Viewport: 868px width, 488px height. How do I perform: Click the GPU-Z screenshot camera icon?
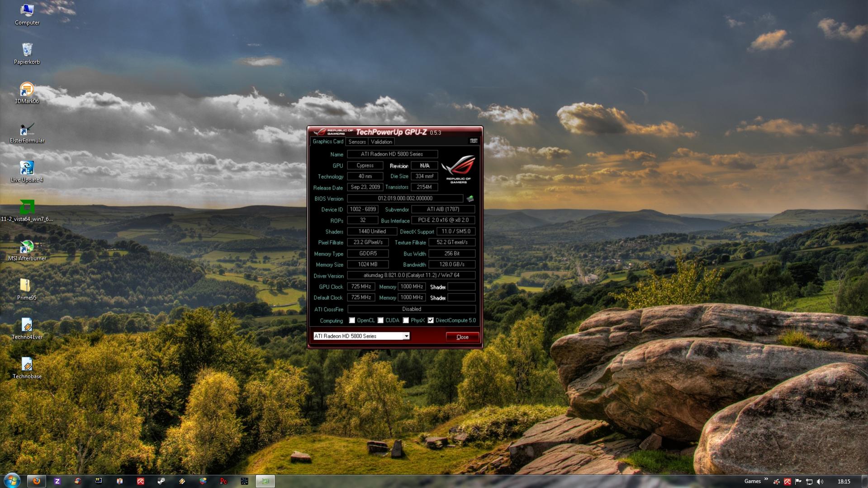(473, 141)
